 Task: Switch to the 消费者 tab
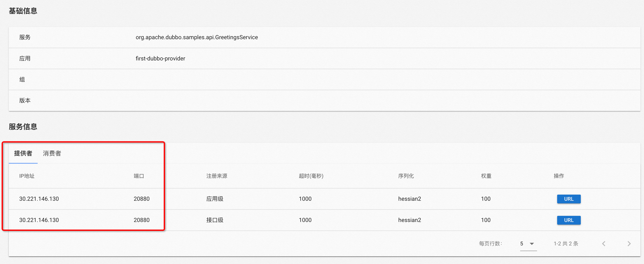[52, 153]
